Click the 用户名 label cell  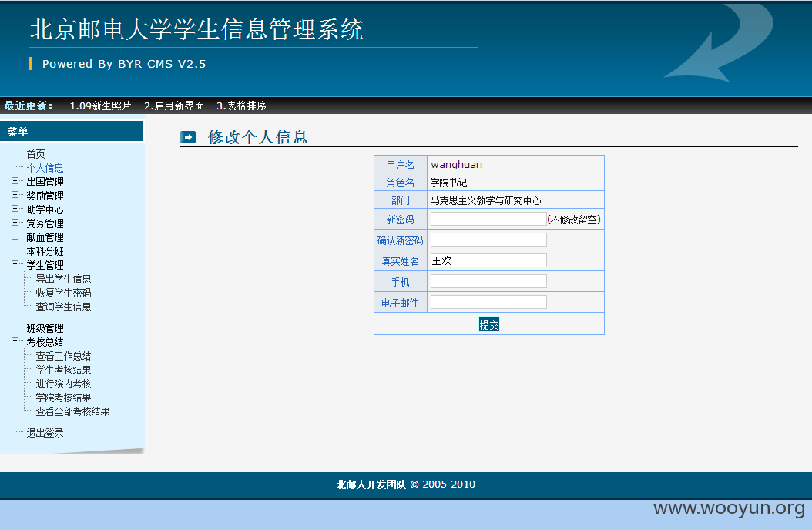point(401,165)
